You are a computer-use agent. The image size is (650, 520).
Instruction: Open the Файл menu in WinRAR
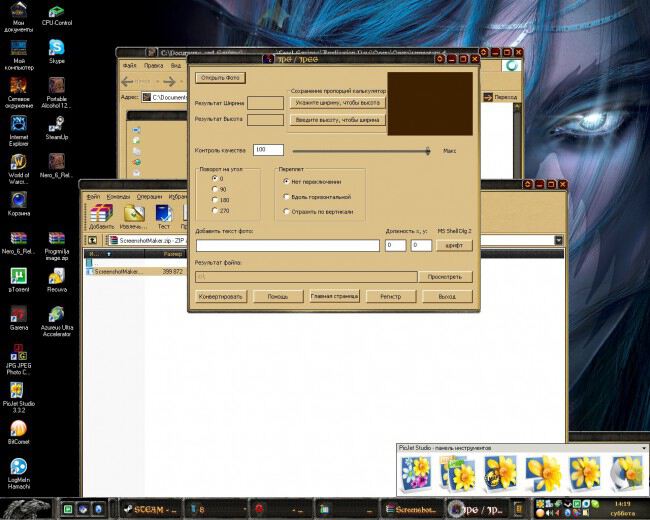93,197
